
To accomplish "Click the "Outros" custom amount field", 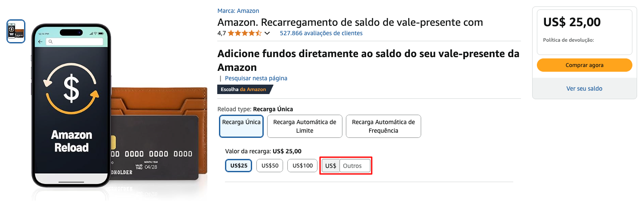I will click(355, 166).
